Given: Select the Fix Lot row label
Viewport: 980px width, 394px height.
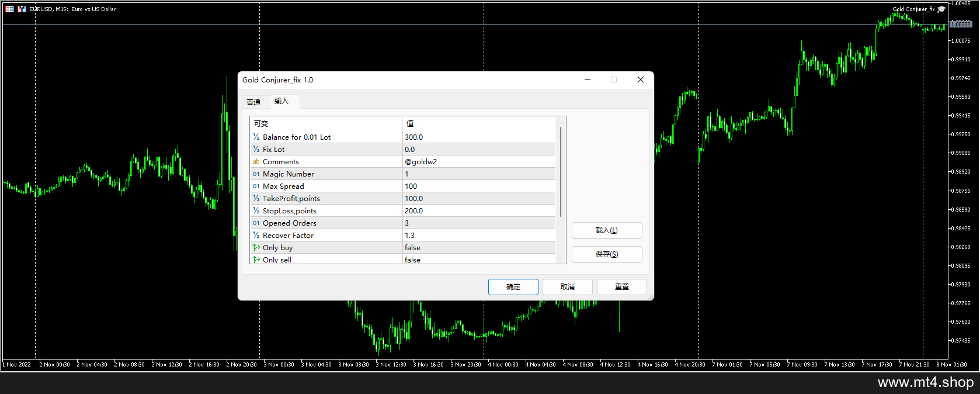Looking at the screenshot, I should pyautogui.click(x=273, y=149).
